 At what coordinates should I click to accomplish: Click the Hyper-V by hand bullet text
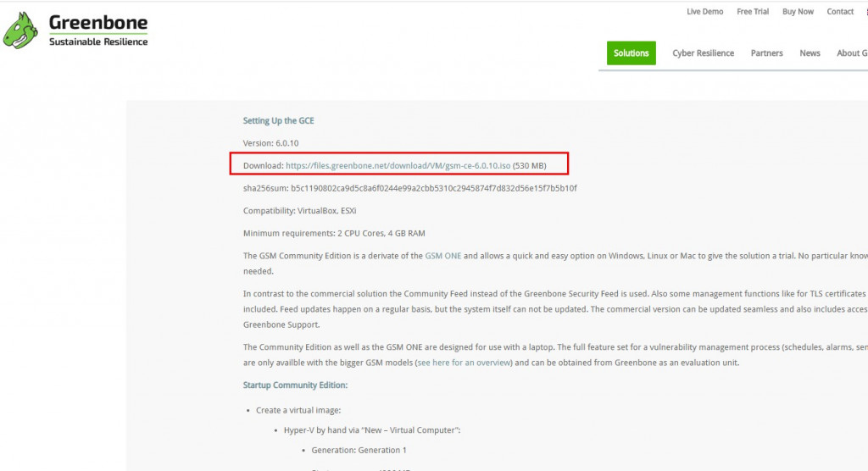tap(372, 430)
